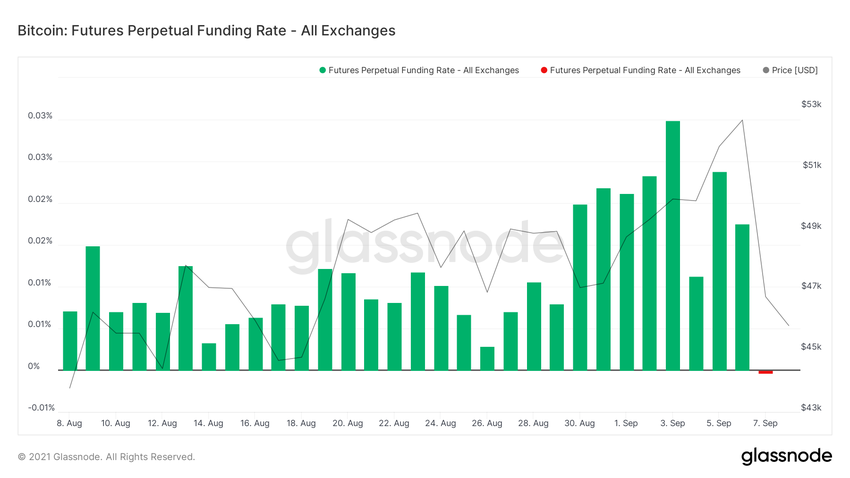Click the 30. Aug x-axis label

[x=580, y=424]
